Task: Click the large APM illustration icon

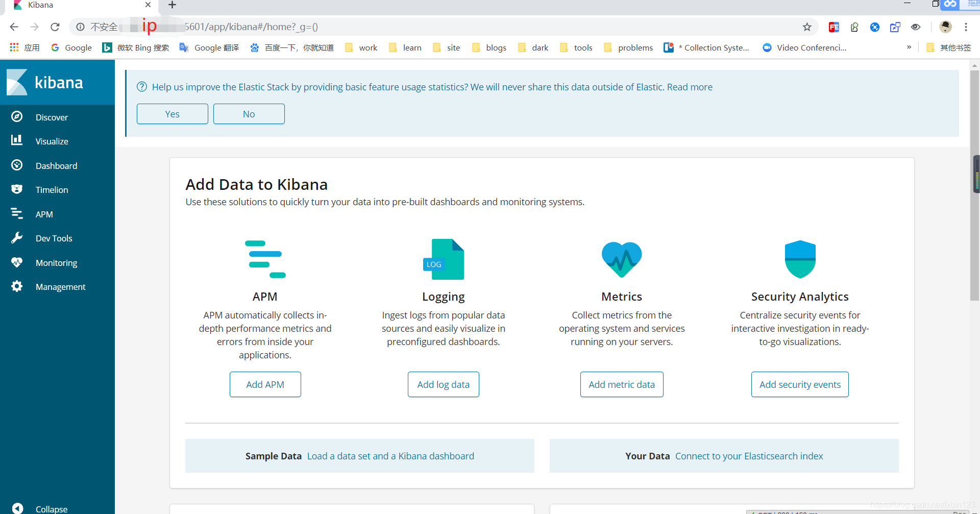Action: (x=265, y=259)
